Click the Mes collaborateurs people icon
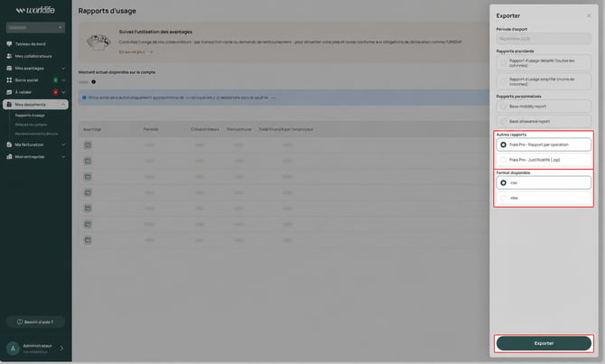This screenshot has width=605, height=364. coord(9,56)
